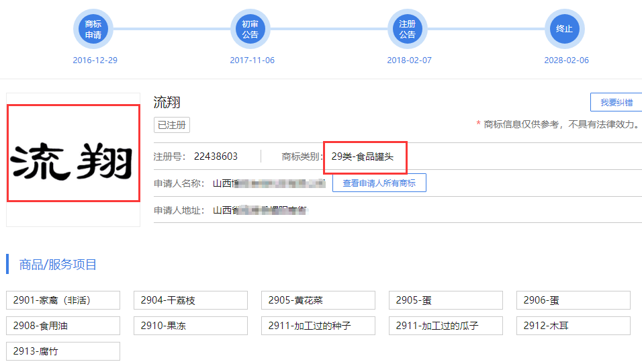Click the 申请人地址 label
The image size is (642, 364).
(x=179, y=210)
